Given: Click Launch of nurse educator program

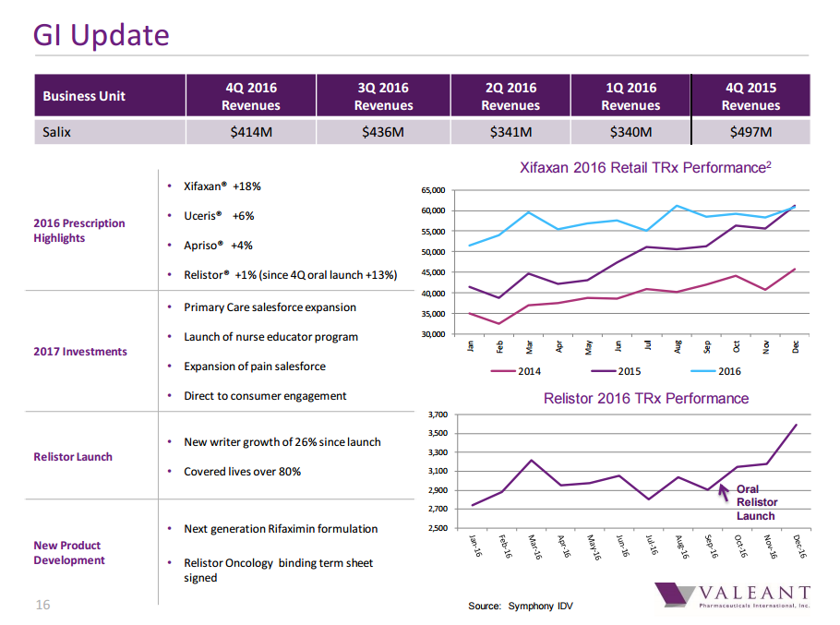Looking at the screenshot, I should point(271,337).
